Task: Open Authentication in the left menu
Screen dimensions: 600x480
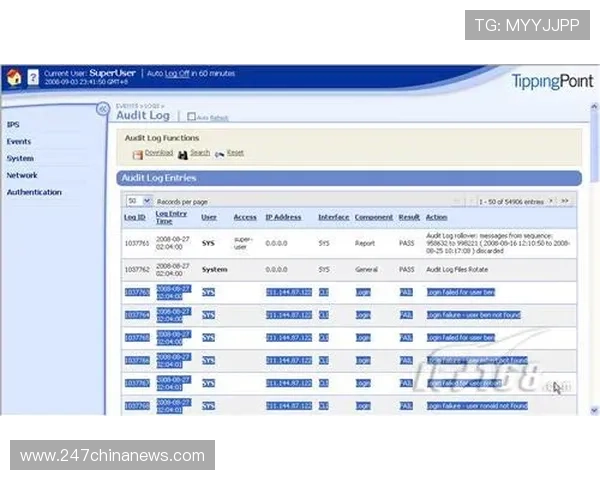Action: pyautogui.click(x=34, y=192)
